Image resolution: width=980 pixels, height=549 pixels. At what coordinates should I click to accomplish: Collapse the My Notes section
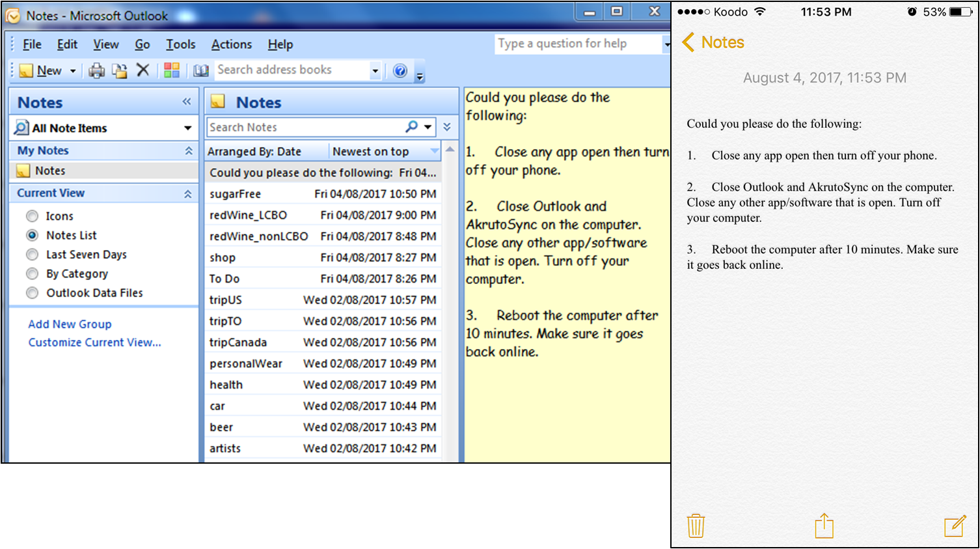pyautogui.click(x=189, y=150)
